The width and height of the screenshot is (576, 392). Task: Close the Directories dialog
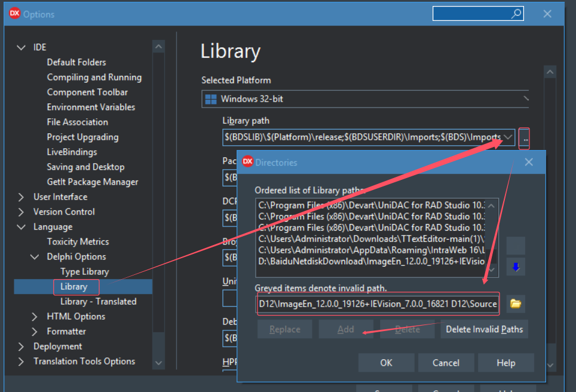529,162
